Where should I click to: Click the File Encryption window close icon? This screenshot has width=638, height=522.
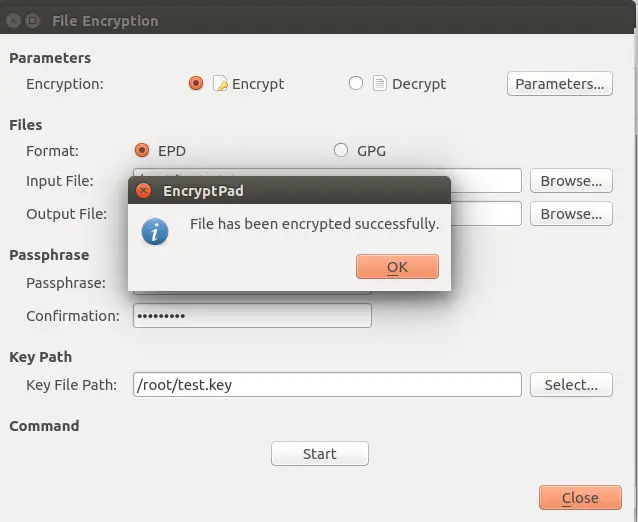pos(13,20)
